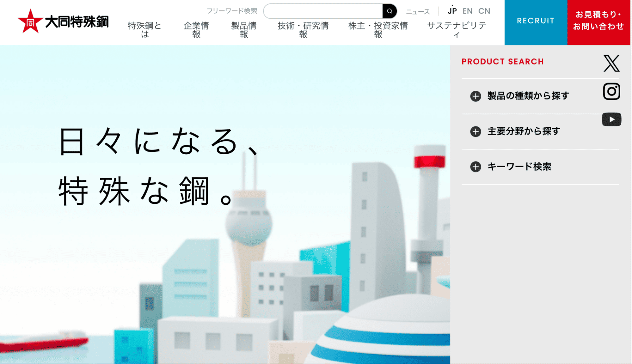
Task: Open the YouTube social icon
Action: (611, 119)
